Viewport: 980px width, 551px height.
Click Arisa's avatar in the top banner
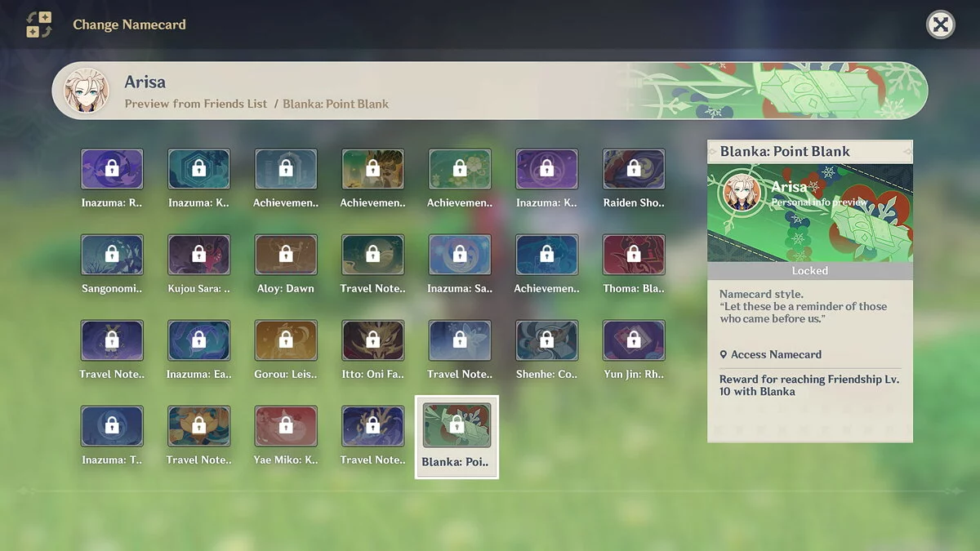tap(86, 91)
